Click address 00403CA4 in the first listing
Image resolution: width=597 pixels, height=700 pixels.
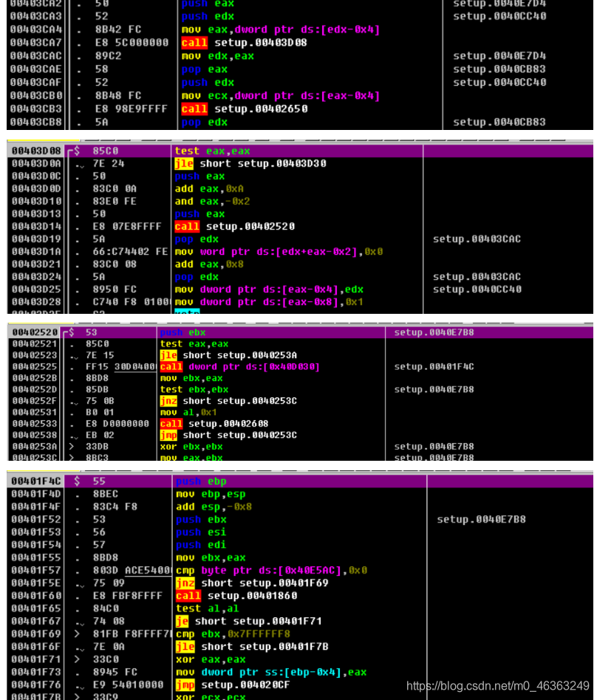coord(35,30)
